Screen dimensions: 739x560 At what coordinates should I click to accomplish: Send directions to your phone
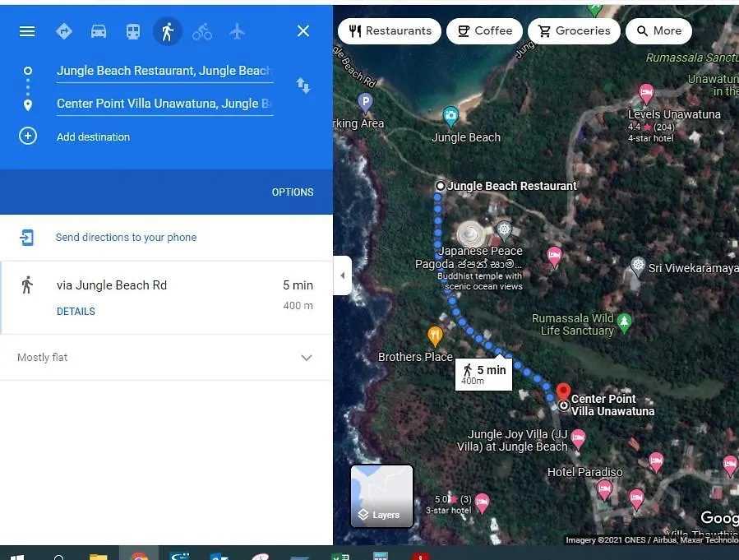126,237
